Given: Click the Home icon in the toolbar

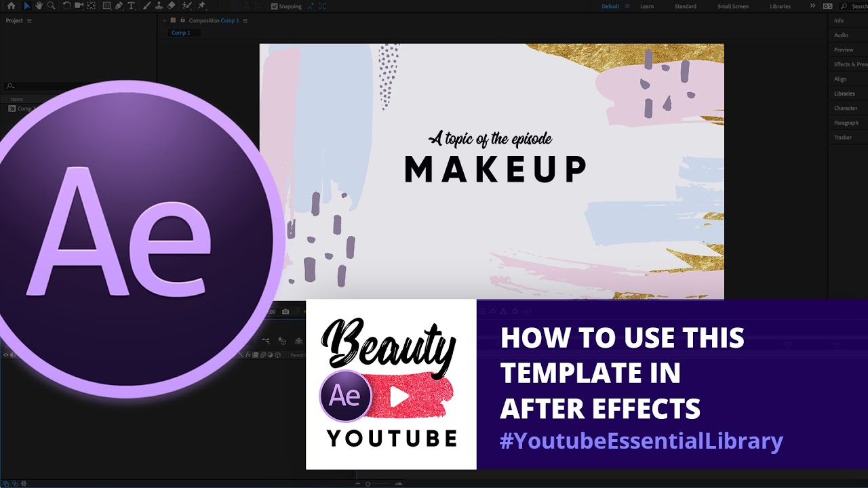Looking at the screenshot, I should (x=11, y=6).
